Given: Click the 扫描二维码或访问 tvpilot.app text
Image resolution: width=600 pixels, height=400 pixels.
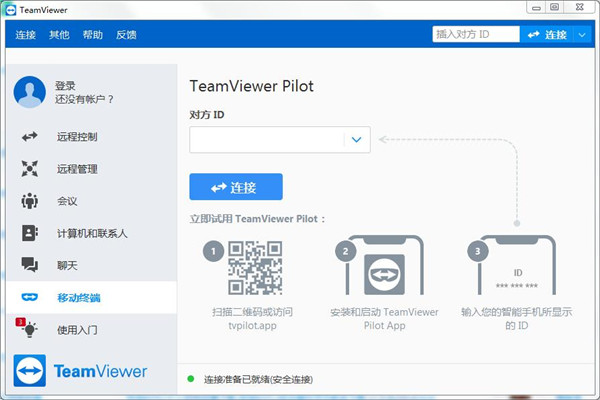Looking at the screenshot, I should (x=253, y=319).
